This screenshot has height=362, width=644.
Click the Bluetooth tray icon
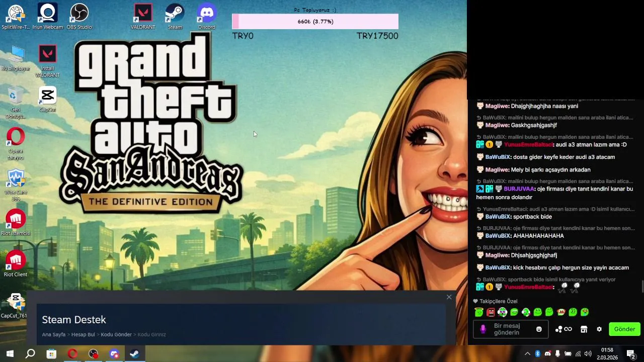pos(537,354)
